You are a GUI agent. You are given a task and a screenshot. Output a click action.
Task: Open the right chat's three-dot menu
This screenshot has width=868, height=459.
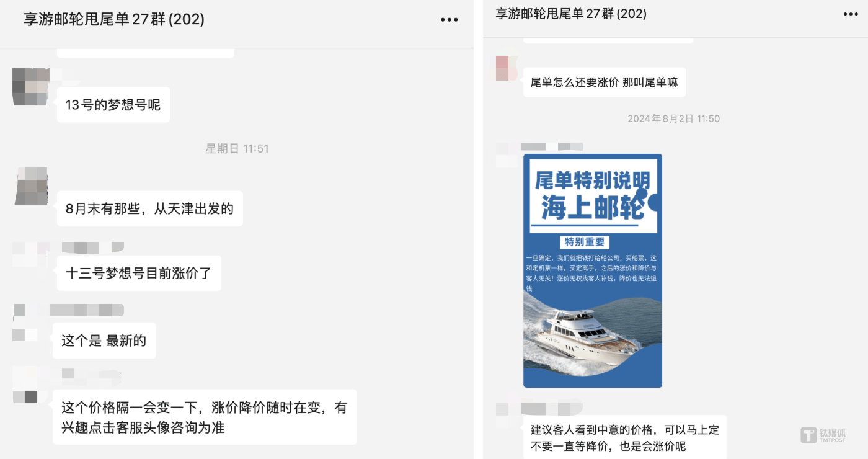tap(849, 14)
